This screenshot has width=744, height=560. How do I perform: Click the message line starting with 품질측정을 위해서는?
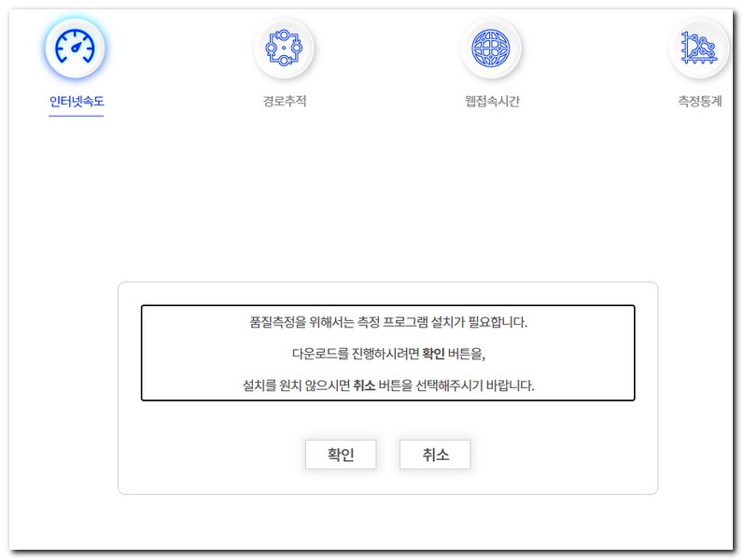tap(388, 323)
